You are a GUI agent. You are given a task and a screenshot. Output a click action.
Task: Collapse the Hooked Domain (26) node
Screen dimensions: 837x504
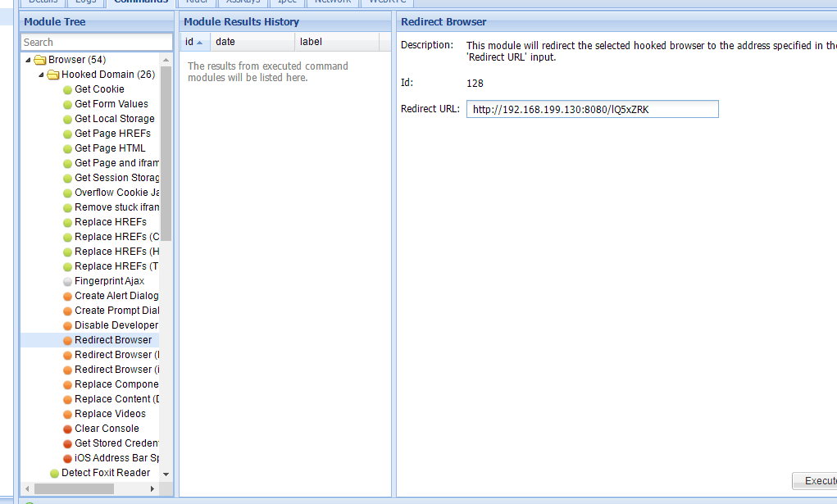(x=41, y=75)
